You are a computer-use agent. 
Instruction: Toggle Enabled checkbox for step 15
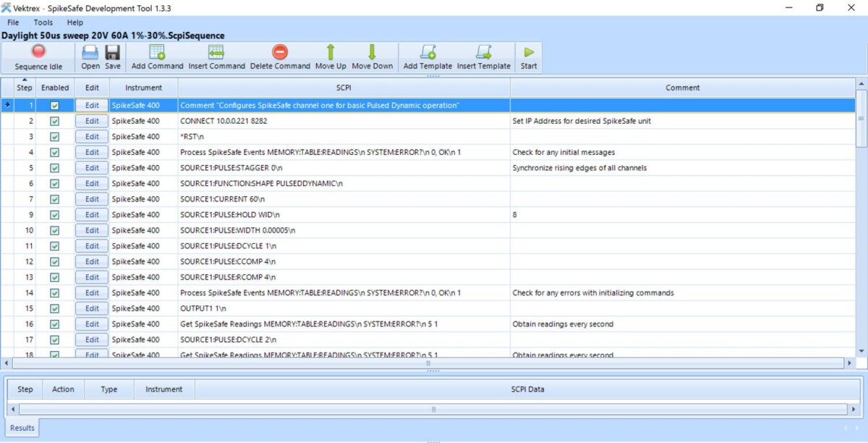[x=55, y=308]
